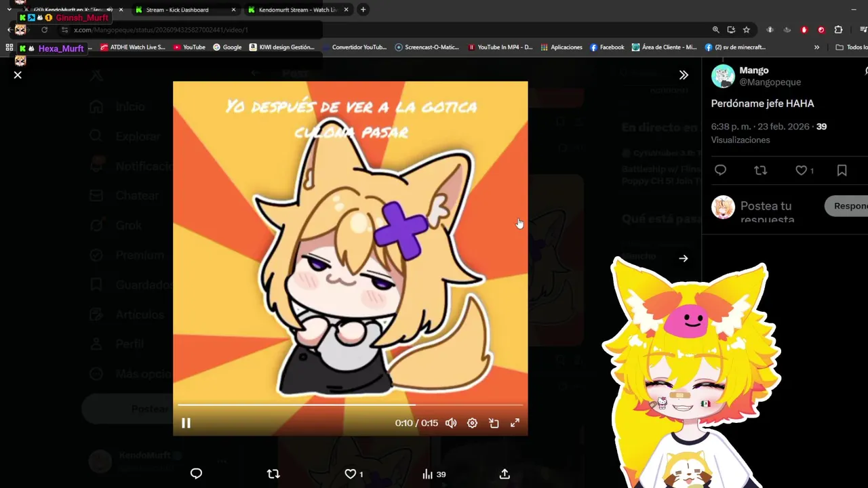This screenshot has height=488, width=868.
Task: Open the YouTube In MP4 bookmark
Action: [500, 47]
